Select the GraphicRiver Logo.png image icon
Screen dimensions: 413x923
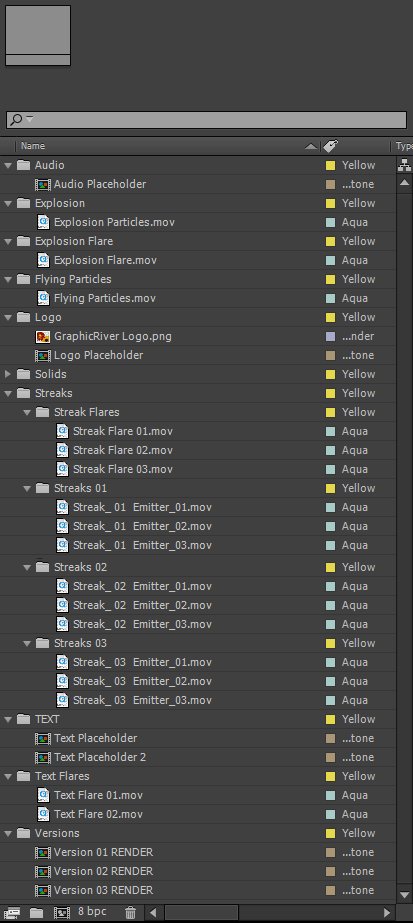pyautogui.click(x=43, y=337)
